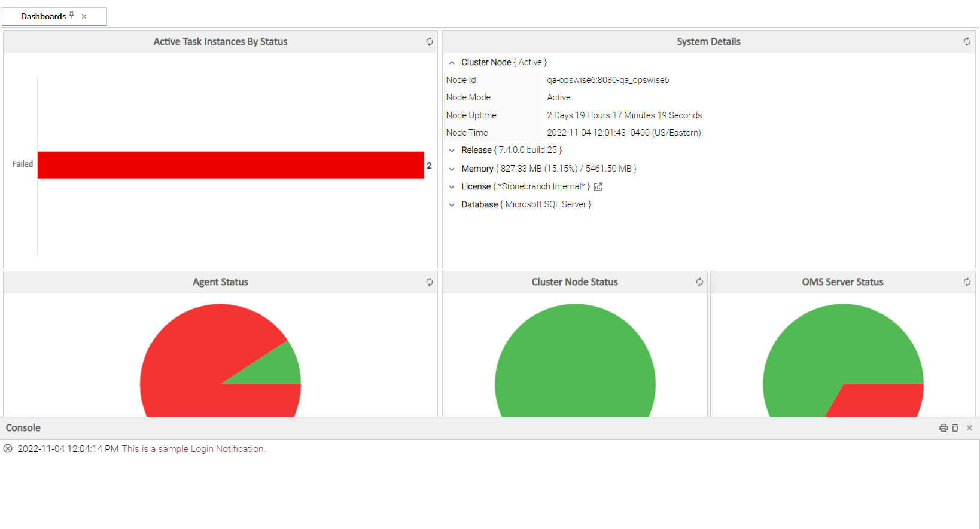Refresh the Active Task Instances By Status widget

[429, 42]
